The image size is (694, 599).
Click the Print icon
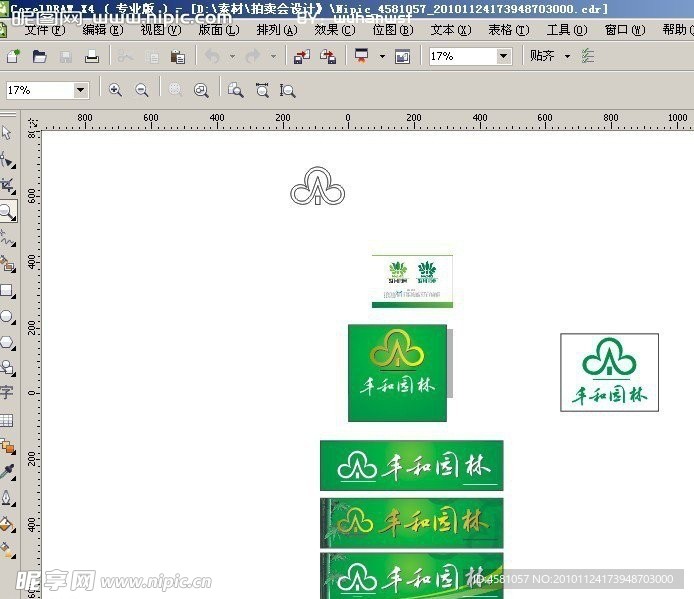tap(92, 56)
